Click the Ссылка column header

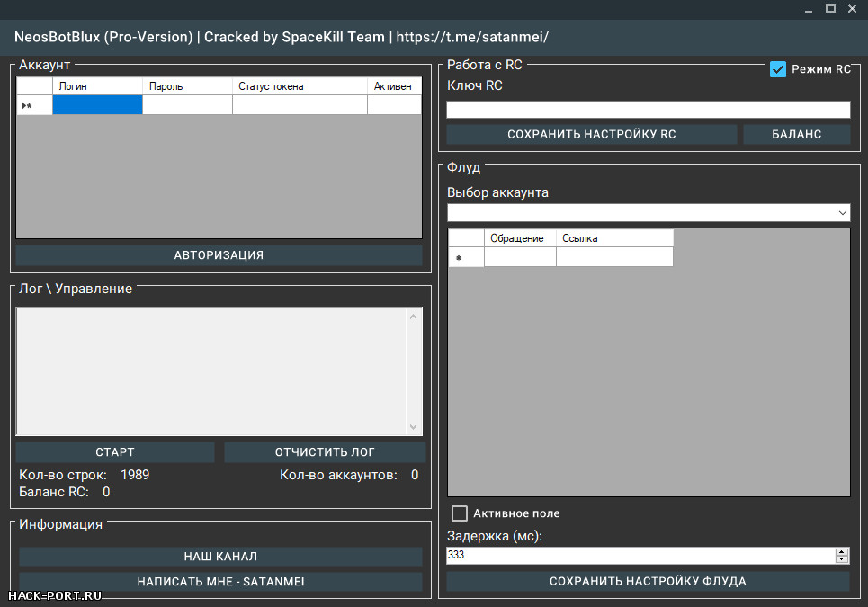pyautogui.click(x=614, y=238)
